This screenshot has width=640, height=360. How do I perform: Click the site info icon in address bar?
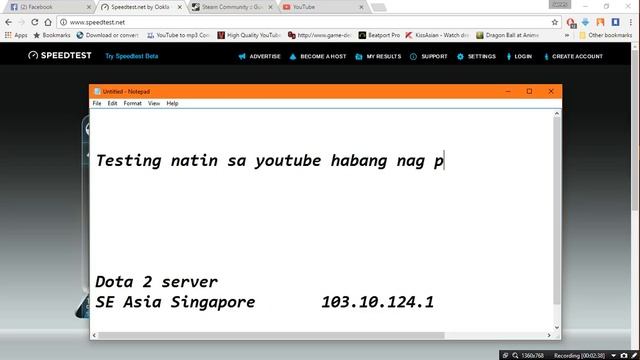[x=63, y=22]
